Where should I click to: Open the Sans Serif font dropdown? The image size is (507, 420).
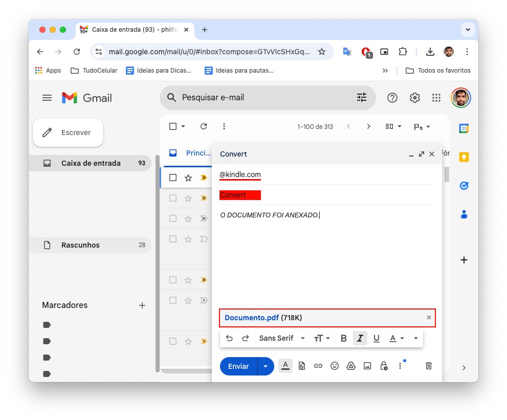[x=282, y=338]
